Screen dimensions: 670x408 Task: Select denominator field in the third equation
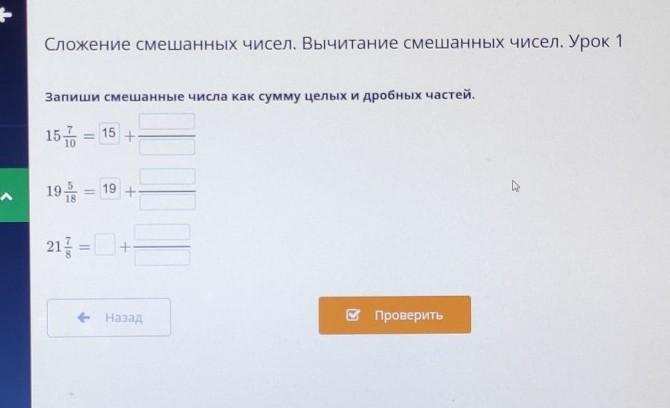click(x=162, y=257)
